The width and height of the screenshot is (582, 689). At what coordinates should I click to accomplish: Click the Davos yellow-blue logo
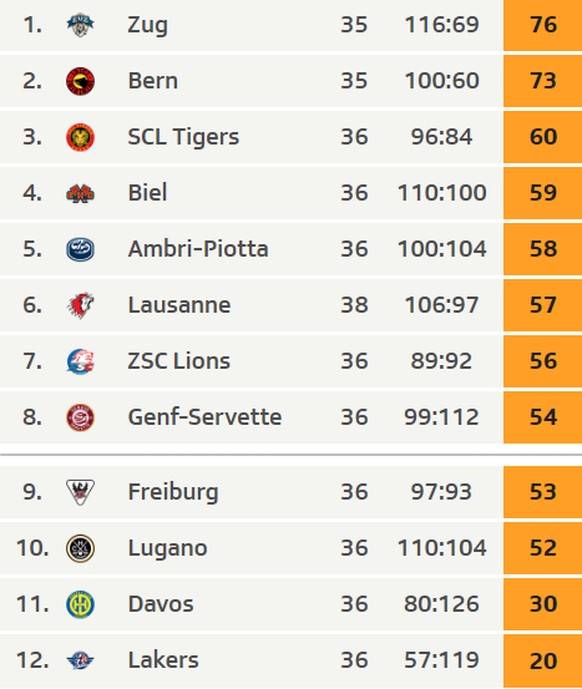click(x=80, y=604)
